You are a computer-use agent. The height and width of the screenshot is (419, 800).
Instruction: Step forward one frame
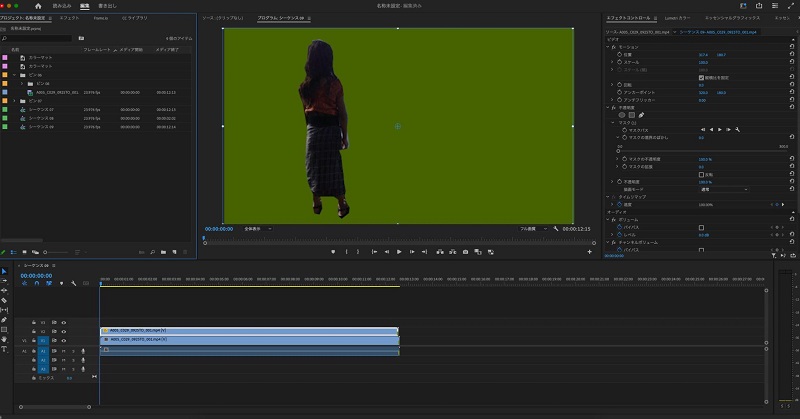click(412, 252)
